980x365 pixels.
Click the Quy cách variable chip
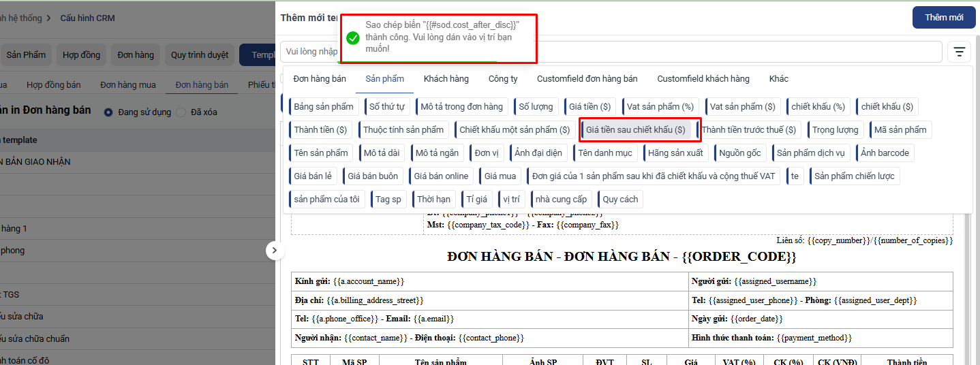point(620,199)
